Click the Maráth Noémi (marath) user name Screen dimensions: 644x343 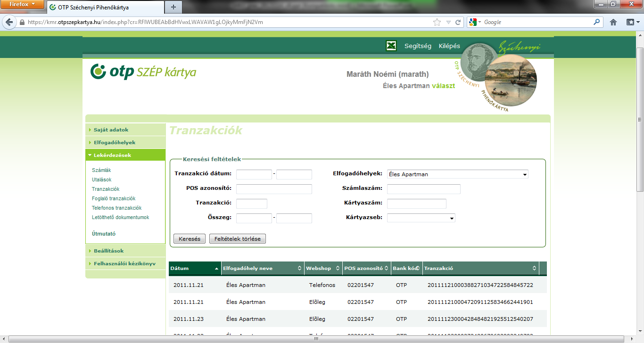pyautogui.click(x=388, y=74)
